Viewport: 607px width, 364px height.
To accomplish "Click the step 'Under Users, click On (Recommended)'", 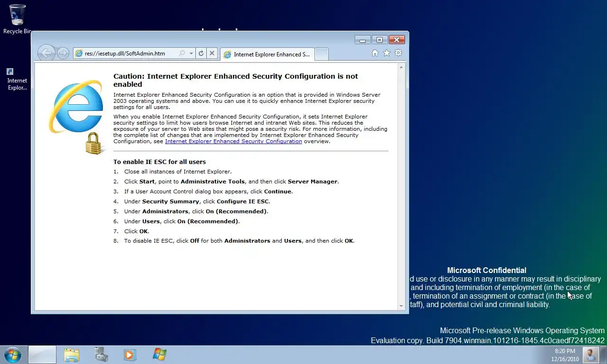I will pos(182,221).
